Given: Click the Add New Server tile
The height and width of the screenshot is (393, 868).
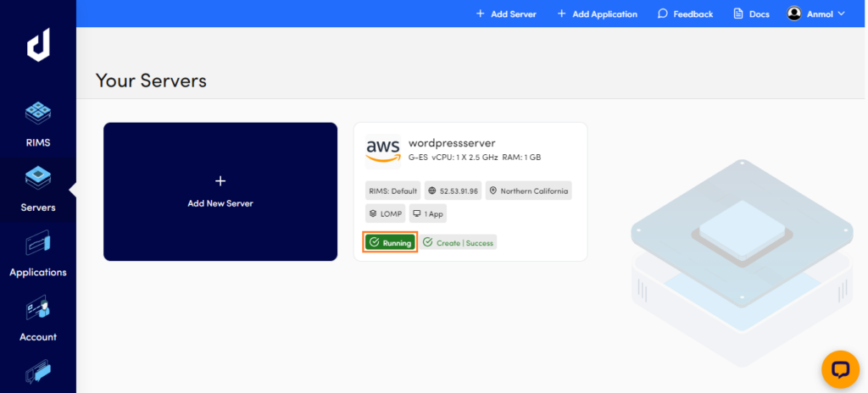Looking at the screenshot, I should tap(220, 191).
